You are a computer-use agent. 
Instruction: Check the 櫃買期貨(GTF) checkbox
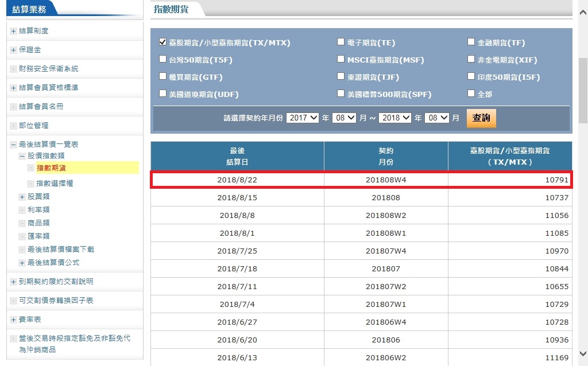(163, 76)
